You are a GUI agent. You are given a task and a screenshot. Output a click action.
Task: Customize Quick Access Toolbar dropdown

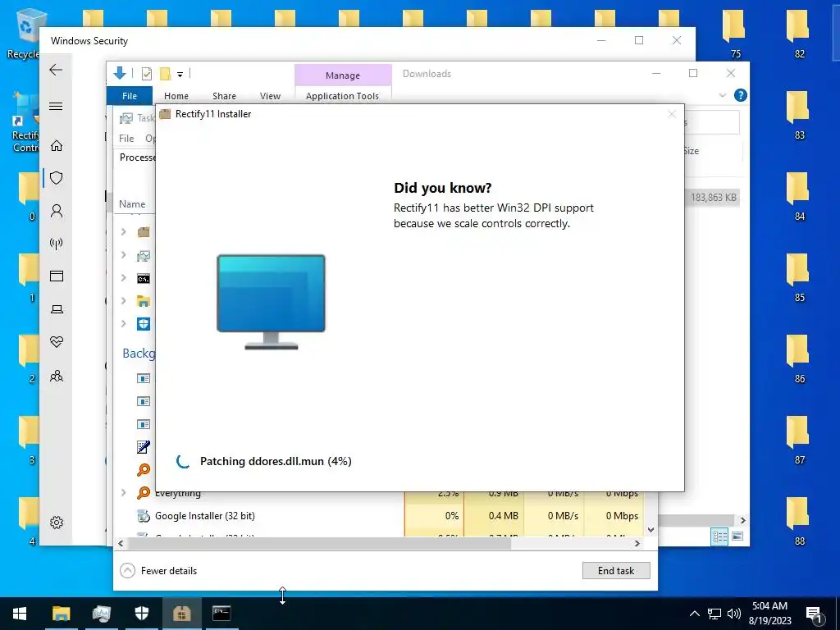click(180, 75)
